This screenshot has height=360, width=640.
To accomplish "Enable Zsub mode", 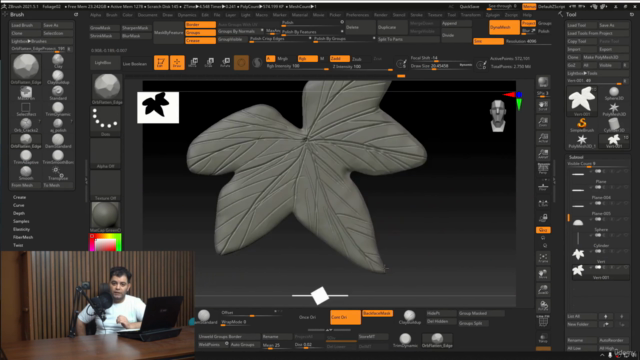I will pyautogui.click(x=357, y=59).
